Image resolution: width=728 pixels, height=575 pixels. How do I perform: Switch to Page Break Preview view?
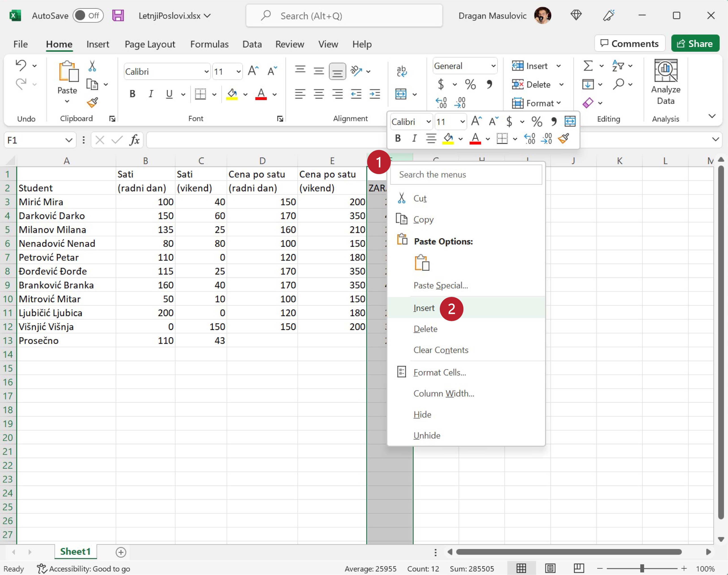(578, 568)
